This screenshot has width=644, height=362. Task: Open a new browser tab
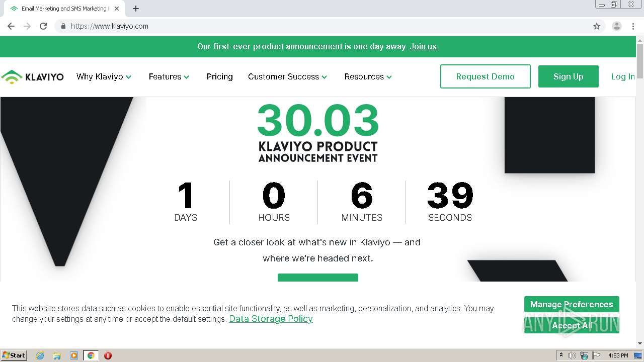click(x=136, y=9)
